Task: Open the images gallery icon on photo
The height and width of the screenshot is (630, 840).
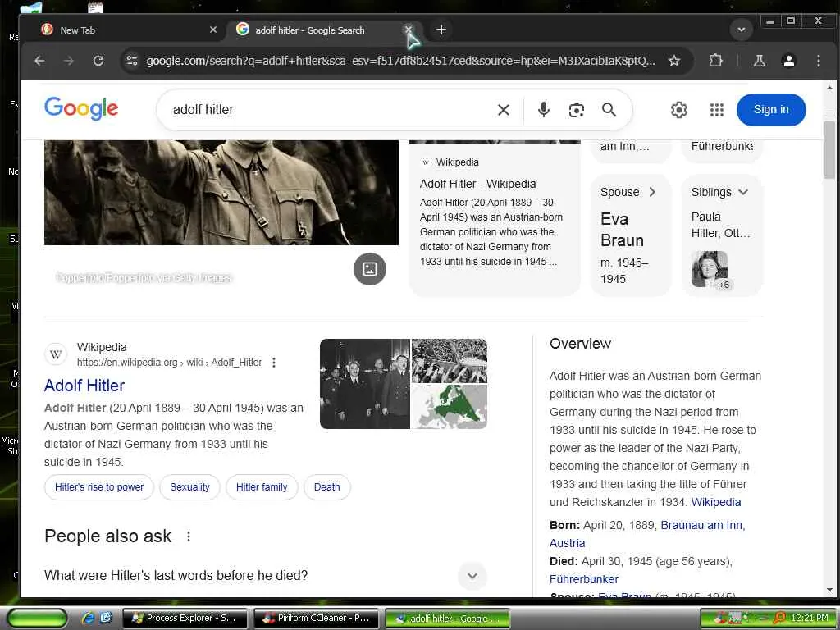Action: pos(370,269)
